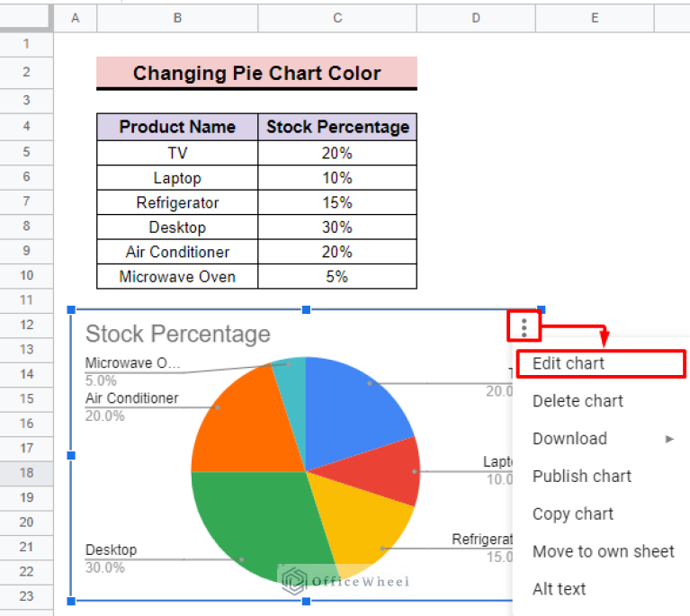
Task: Select the 'Stock Percentage' header cell
Action: (x=337, y=127)
